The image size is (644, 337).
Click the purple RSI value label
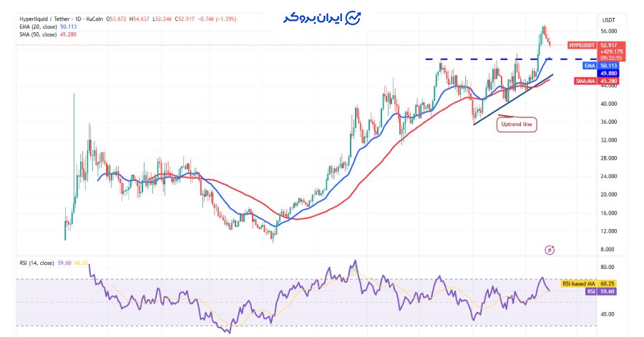[590, 291]
